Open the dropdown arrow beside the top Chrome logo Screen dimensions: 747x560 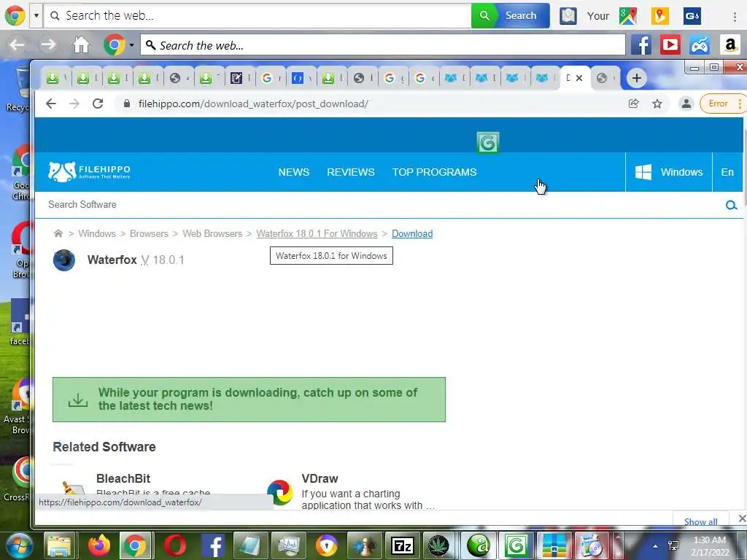[x=36, y=15]
